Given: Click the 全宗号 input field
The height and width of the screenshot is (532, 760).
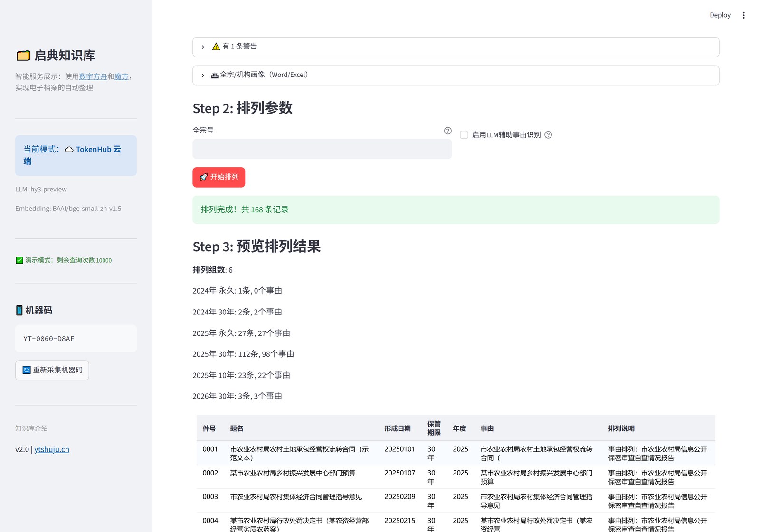Looking at the screenshot, I should [322, 149].
